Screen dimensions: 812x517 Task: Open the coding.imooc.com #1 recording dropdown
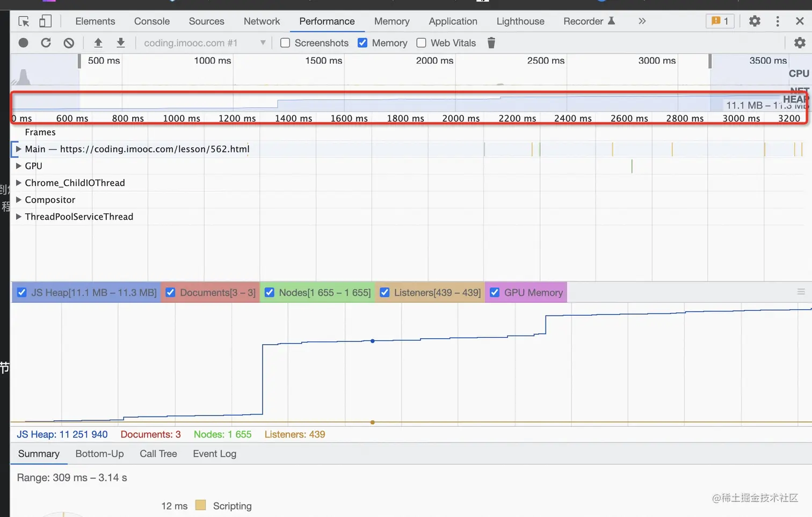coord(204,43)
